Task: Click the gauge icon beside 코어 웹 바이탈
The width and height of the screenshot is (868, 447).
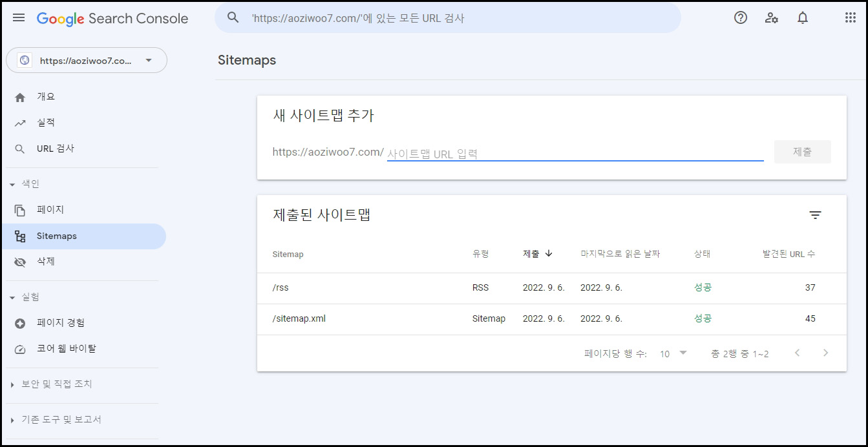Action: 20,349
